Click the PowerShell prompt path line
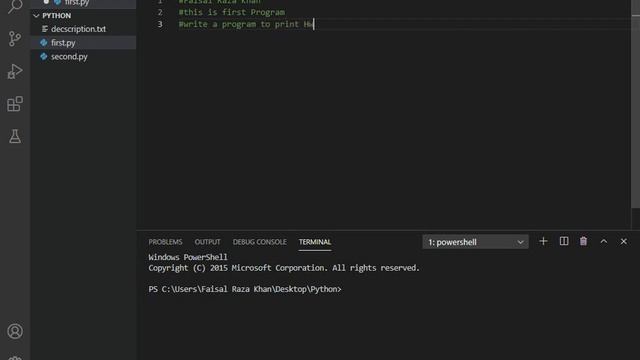 click(245, 289)
